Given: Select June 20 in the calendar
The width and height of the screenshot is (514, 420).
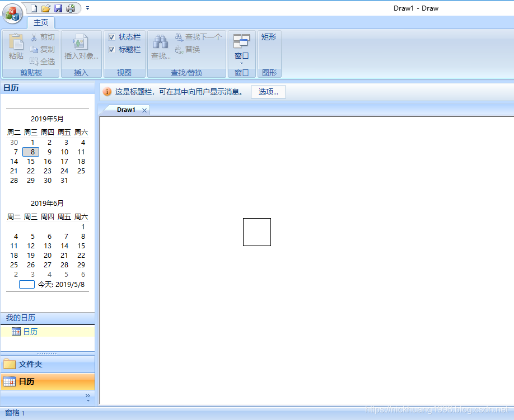Looking at the screenshot, I should click(48, 256).
